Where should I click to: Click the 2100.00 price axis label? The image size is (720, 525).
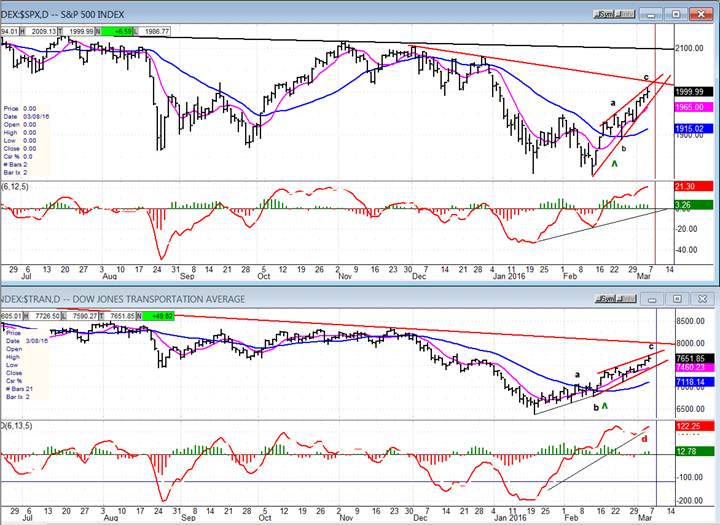click(x=689, y=48)
